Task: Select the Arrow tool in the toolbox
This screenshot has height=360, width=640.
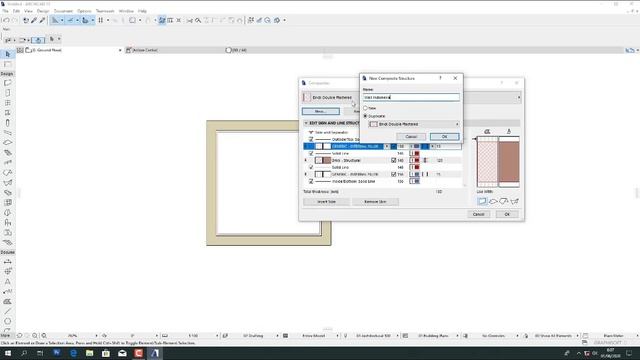Action: pos(7,54)
